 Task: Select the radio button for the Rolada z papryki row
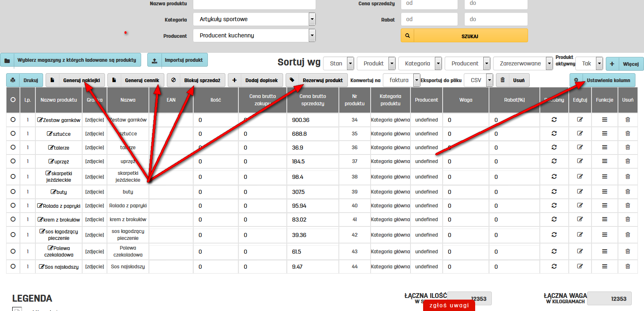tap(13, 205)
